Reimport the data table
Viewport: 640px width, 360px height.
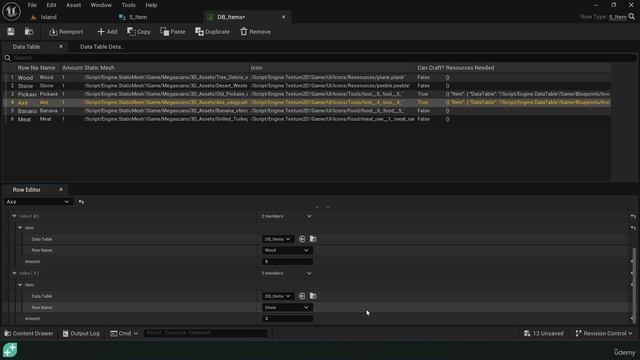coord(66,31)
